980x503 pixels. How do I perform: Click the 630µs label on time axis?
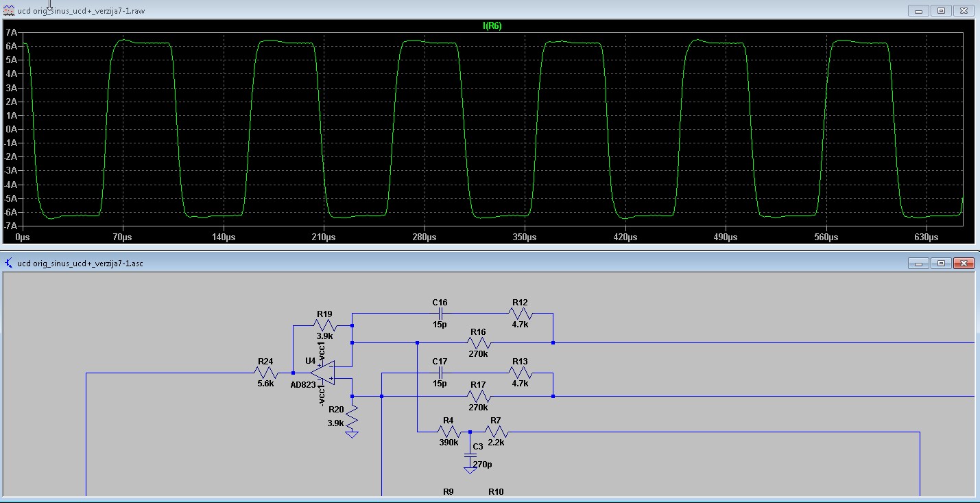click(927, 237)
